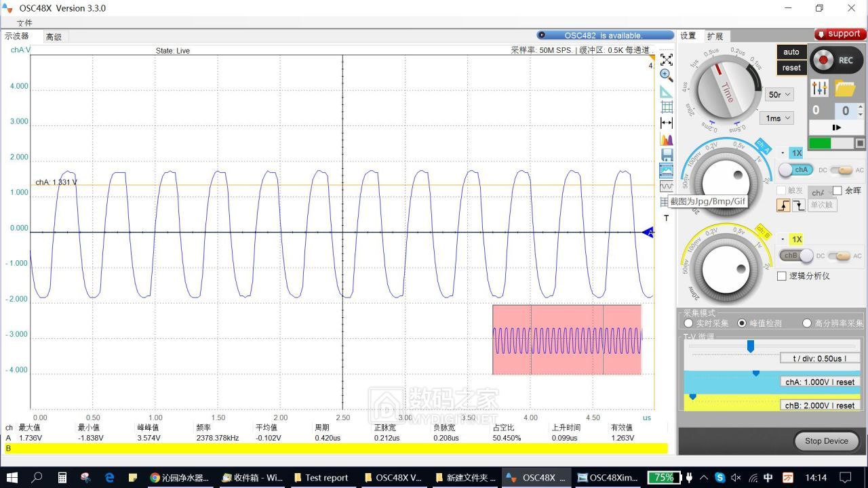868x488 pixels.
Task: Switch to the 高级 tab
Action: point(54,37)
